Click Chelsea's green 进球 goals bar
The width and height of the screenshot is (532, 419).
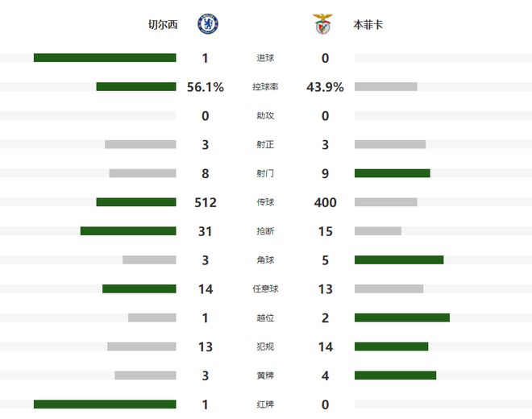pyautogui.click(x=105, y=58)
